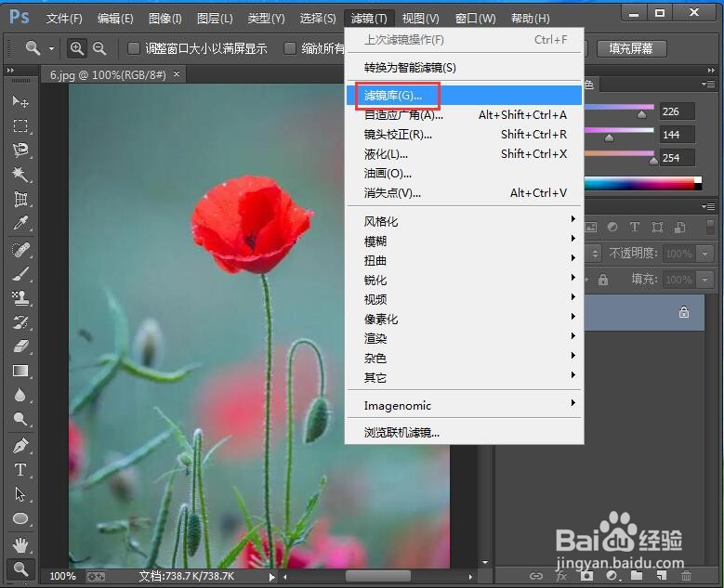Screen dimensions: 724x588
Task: Select the Path Selection tool
Action: [20, 494]
